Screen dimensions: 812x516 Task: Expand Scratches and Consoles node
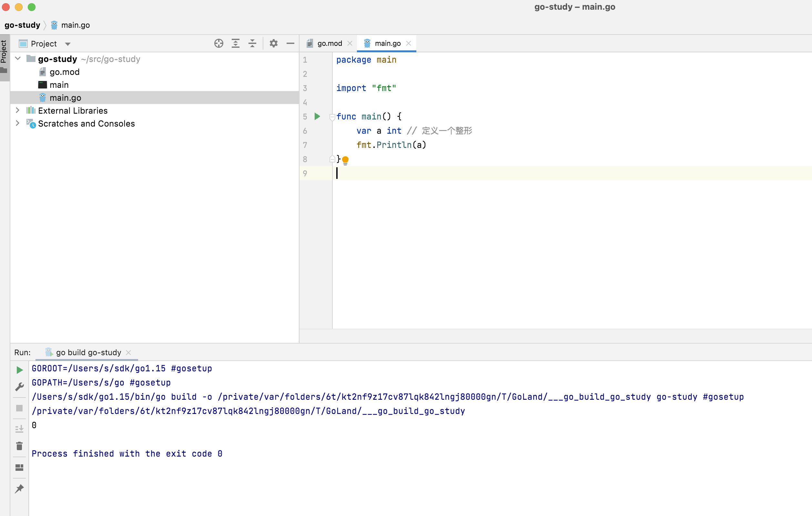[18, 123]
